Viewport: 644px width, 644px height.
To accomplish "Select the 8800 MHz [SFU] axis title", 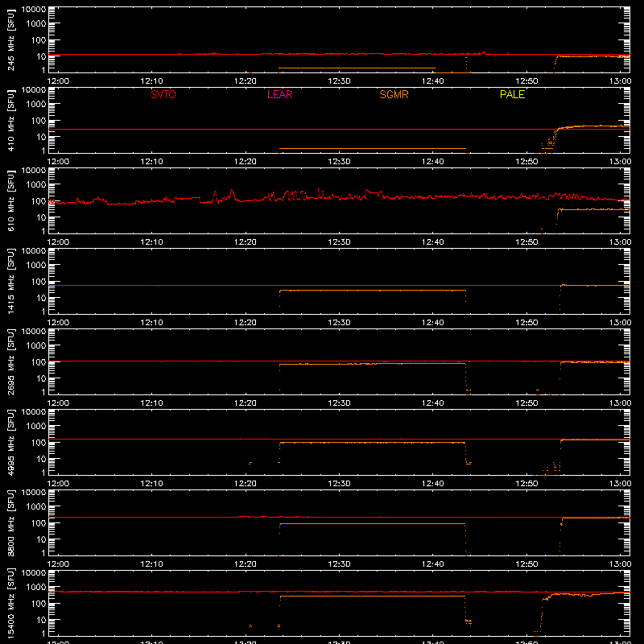I will (x=11, y=522).
